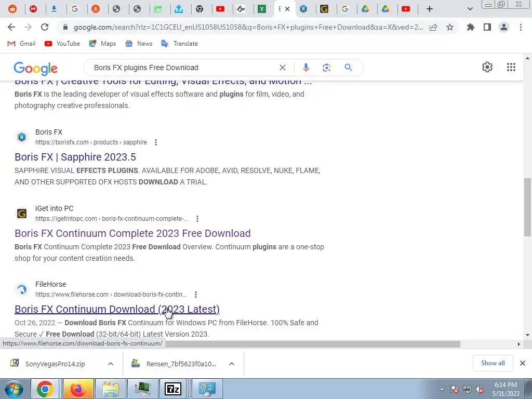This screenshot has height=399, width=532.
Task: Search by image with Google Lens icon
Action: [x=326, y=68]
